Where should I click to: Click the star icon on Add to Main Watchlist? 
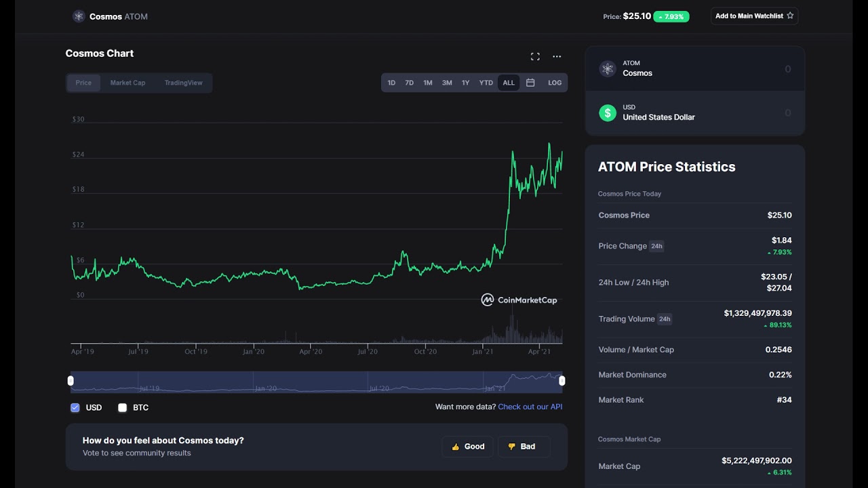(790, 16)
